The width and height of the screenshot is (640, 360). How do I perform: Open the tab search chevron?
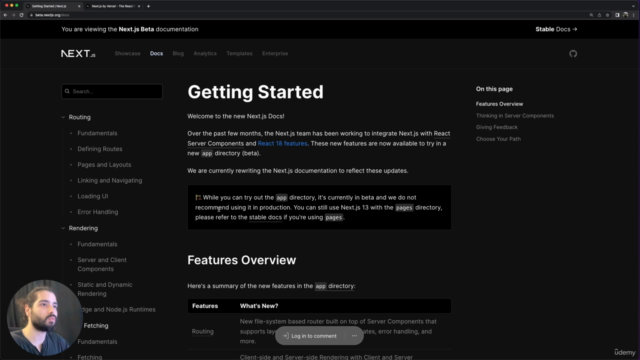(x=633, y=6)
